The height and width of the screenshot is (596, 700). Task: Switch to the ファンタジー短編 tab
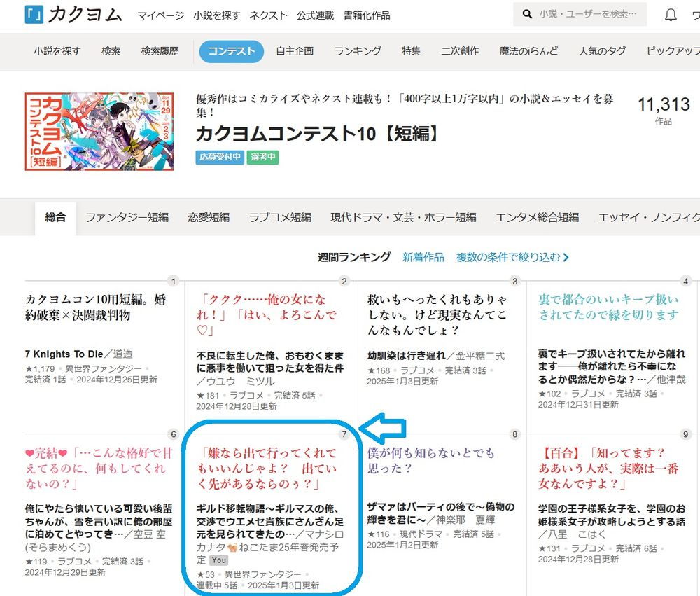tap(127, 218)
